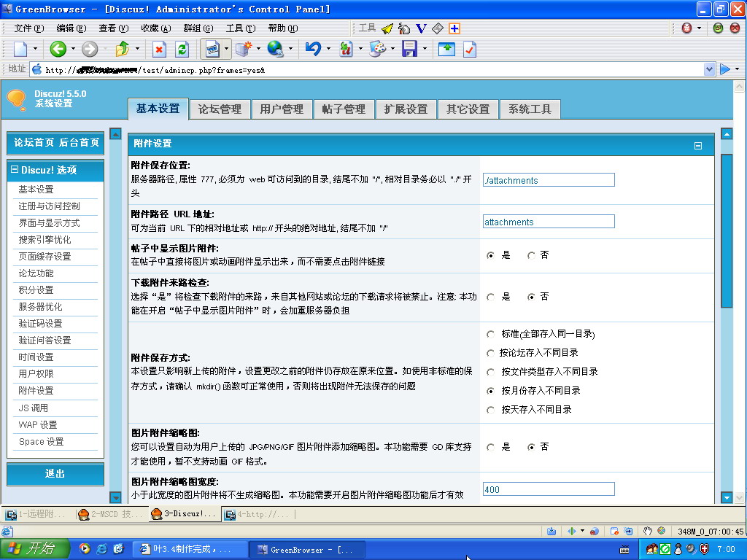Image resolution: width=747 pixels, height=560 pixels.
Task: Select 否 for 下载附件来路检查
Action: (x=531, y=297)
